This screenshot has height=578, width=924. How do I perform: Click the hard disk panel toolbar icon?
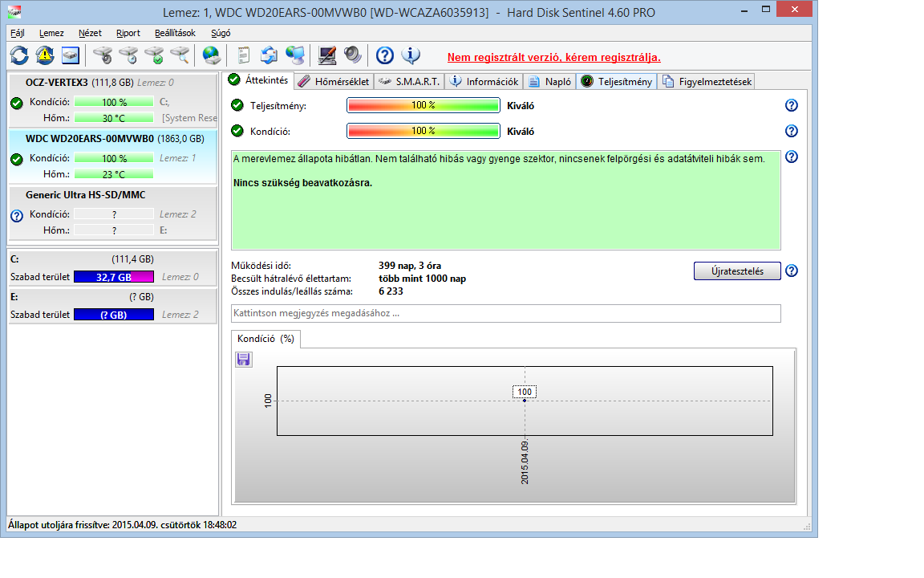coord(71,55)
